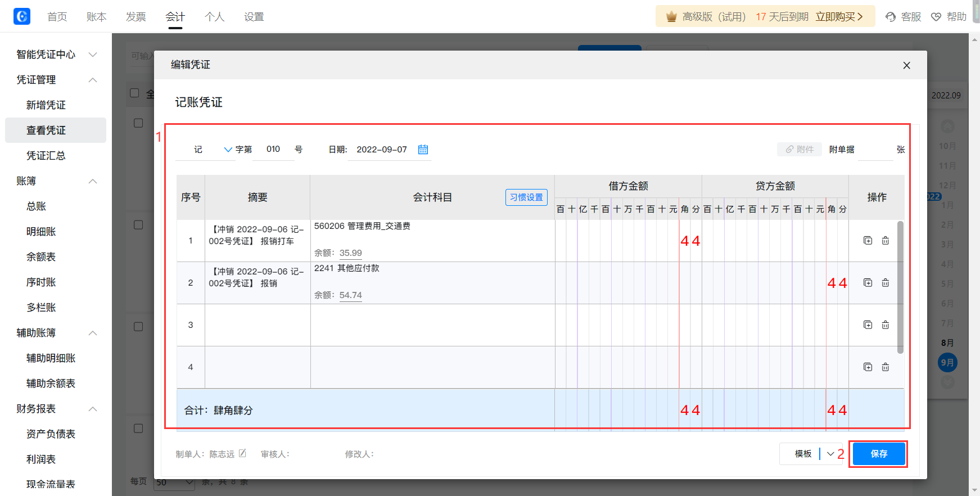Open 账本 tab

pyautogui.click(x=97, y=17)
